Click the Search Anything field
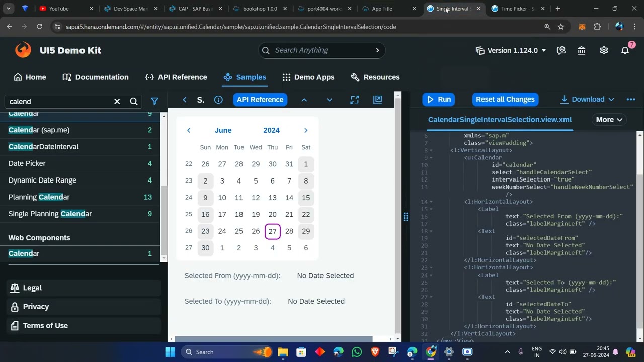This screenshot has height=362, width=644. [322, 50]
